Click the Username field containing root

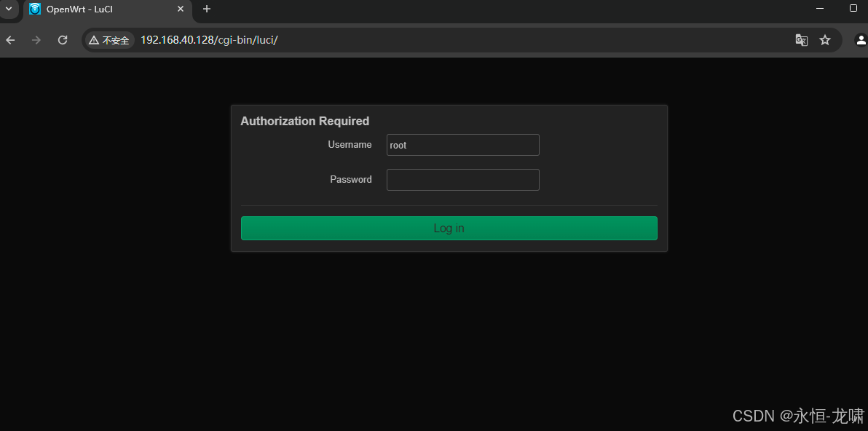pos(463,145)
